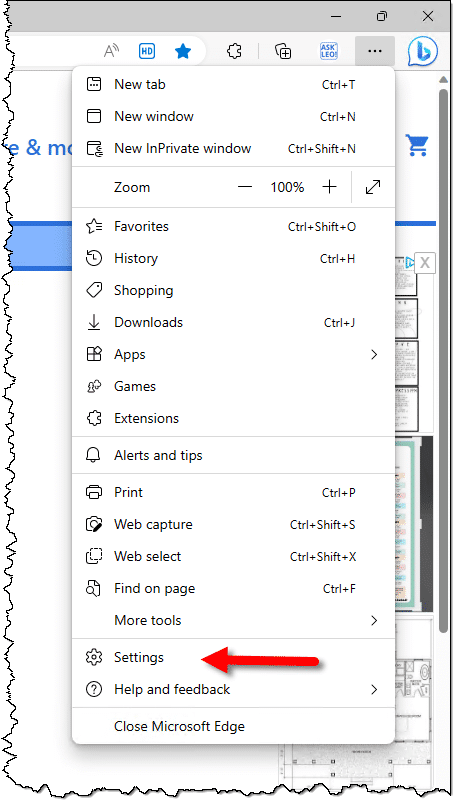This screenshot has width=456, height=805.
Task: Open the Extensions puzzle icon in toolbar
Action: tap(234, 51)
